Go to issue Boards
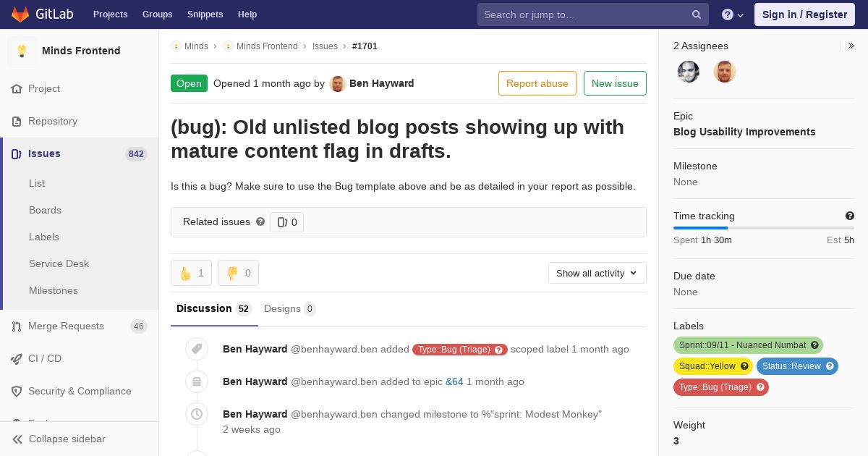Viewport: 868px width, 456px height. pos(45,210)
